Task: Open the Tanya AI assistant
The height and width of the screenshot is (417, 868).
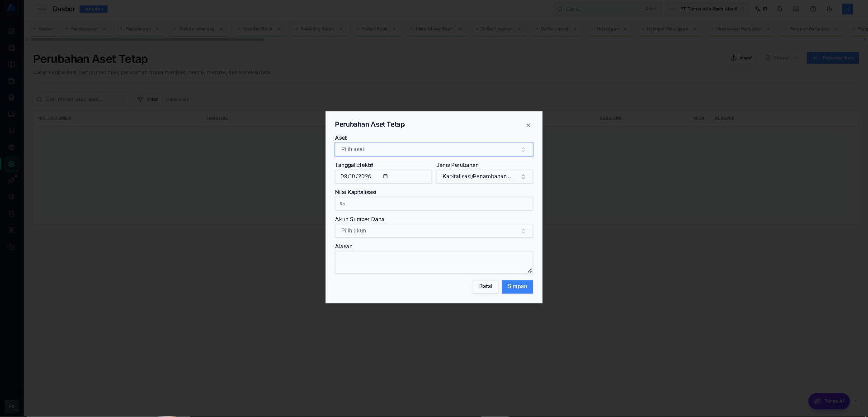Action: 829,401
